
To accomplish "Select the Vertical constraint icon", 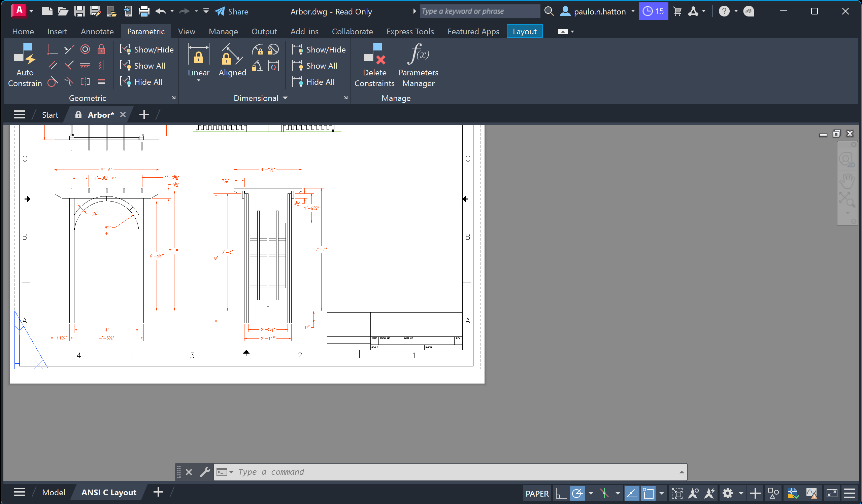I will tap(101, 66).
